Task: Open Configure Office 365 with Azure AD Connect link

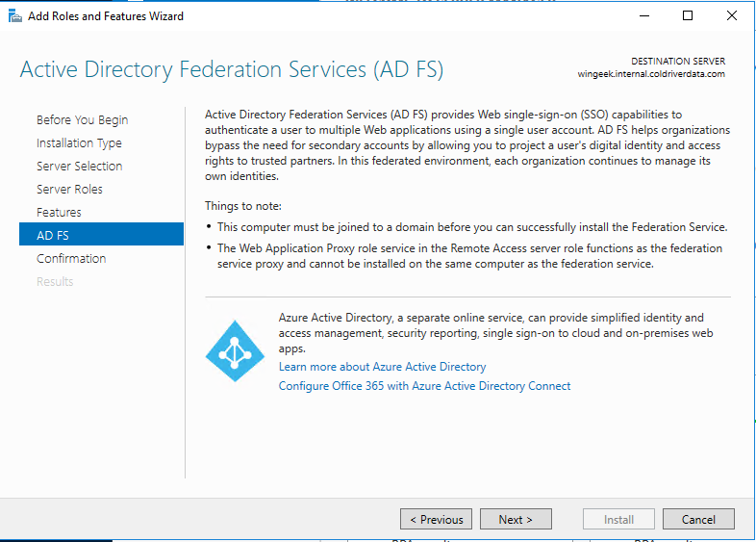Action: (x=424, y=386)
